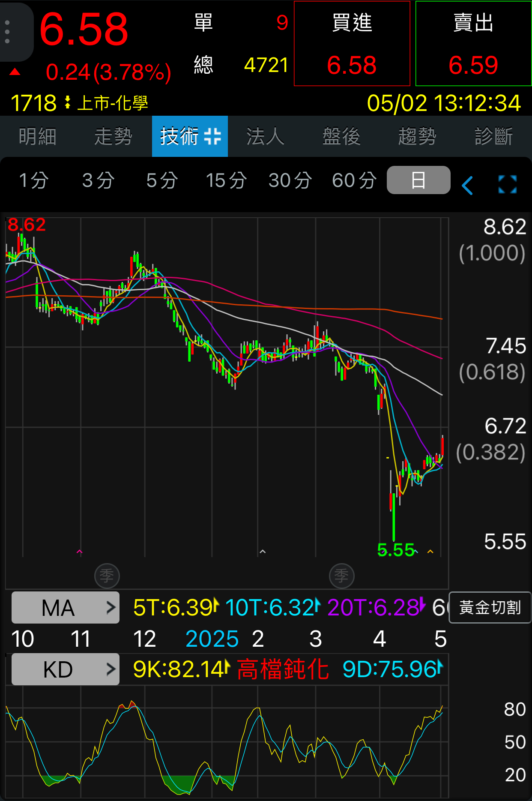Viewport: 532px width, 801px height.
Task: Select the 60分 chart interval
Action: click(354, 180)
